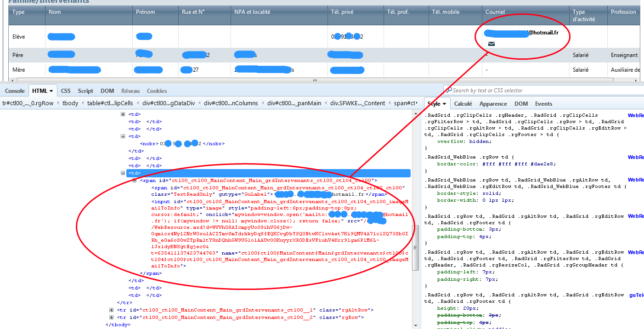
Task: Open the Réseau network tab
Action: [x=130, y=91]
